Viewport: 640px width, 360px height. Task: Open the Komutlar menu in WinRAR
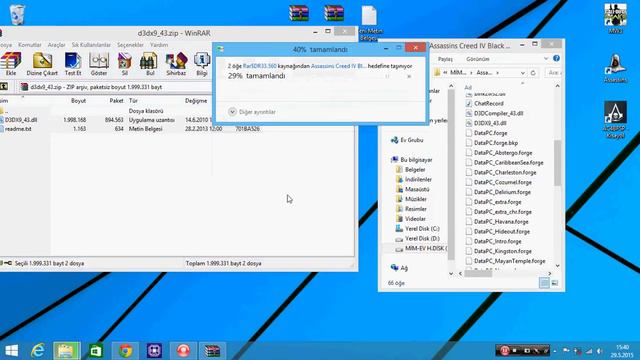(x=30, y=44)
